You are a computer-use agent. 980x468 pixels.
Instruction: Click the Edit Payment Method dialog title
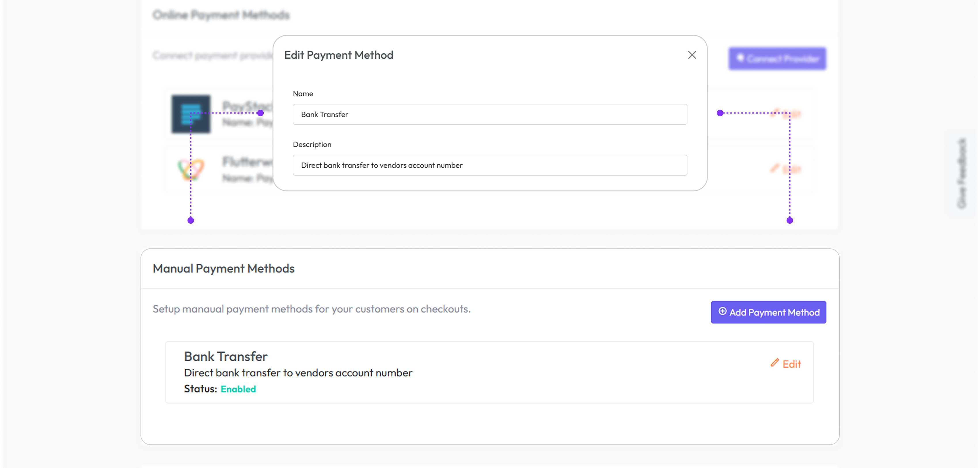click(339, 55)
